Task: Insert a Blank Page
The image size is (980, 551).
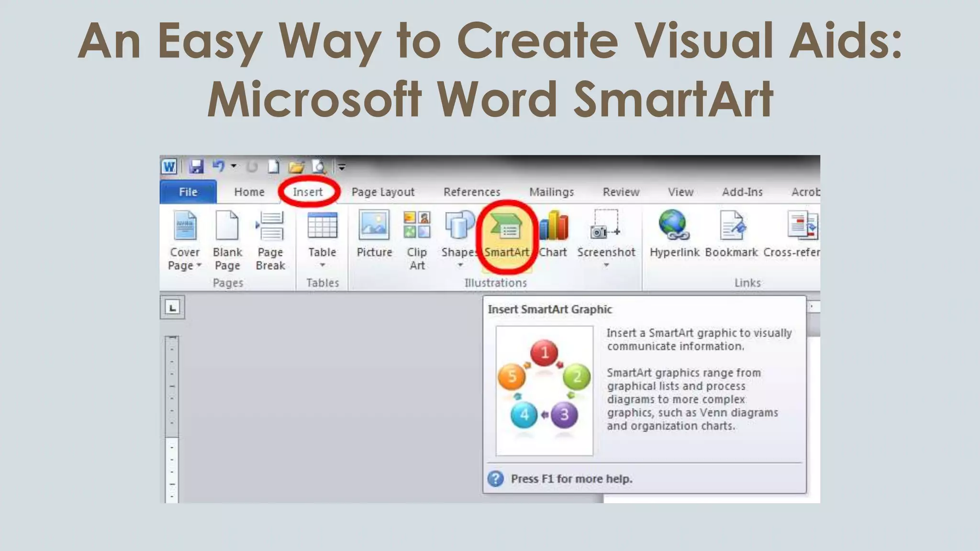Action: [x=227, y=241]
